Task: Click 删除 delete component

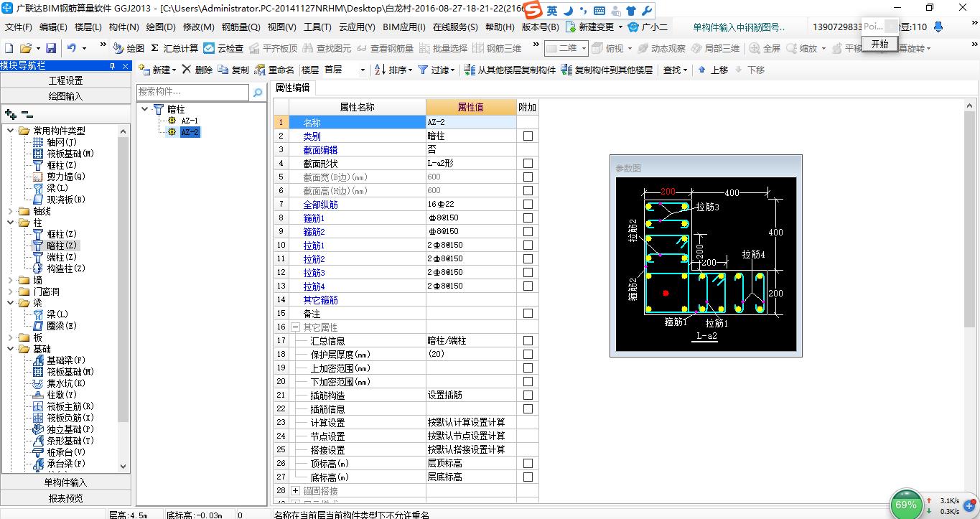Action: (x=197, y=70)
